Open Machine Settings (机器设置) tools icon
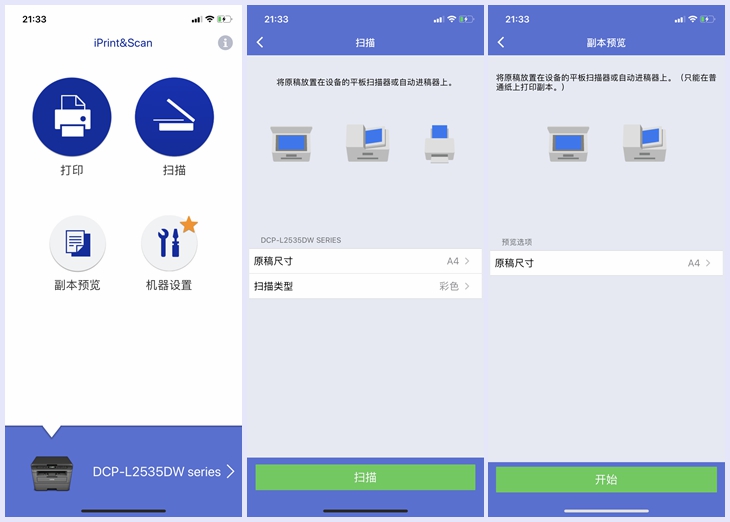730x522 pixels. [x=169, y=243]
